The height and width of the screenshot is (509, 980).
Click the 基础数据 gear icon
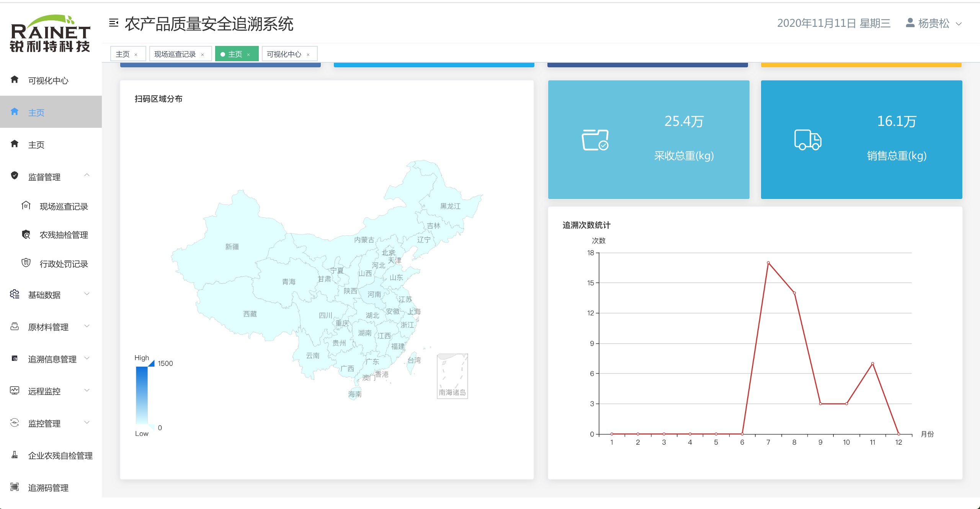15,294
